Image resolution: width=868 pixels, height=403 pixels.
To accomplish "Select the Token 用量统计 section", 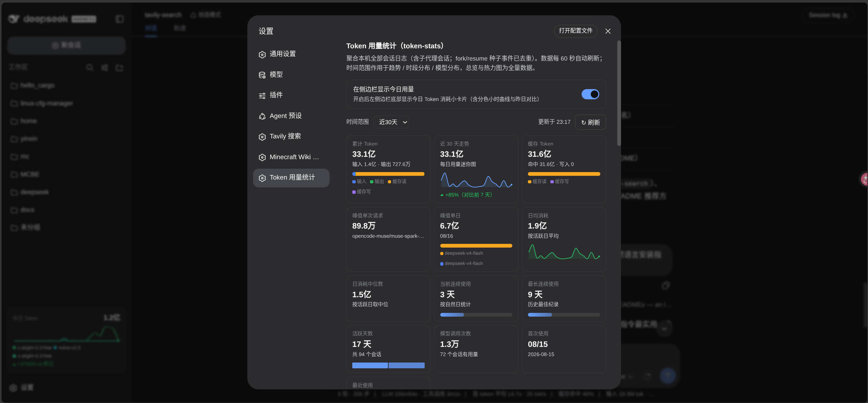I will pyautogui.click(x=291, y=178).
